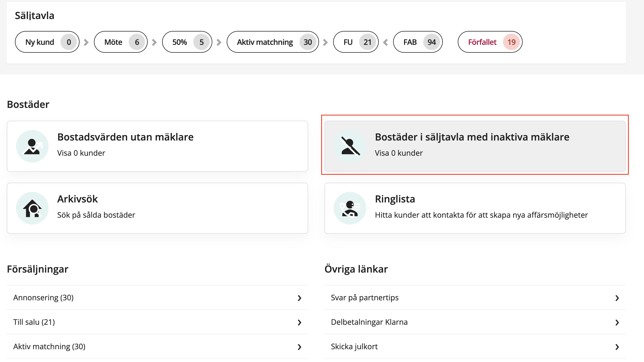The width and height of the screenshot is (644, 362).
Task: Click the arrow after Aktiv matchning pill
Action: (326, 42)
